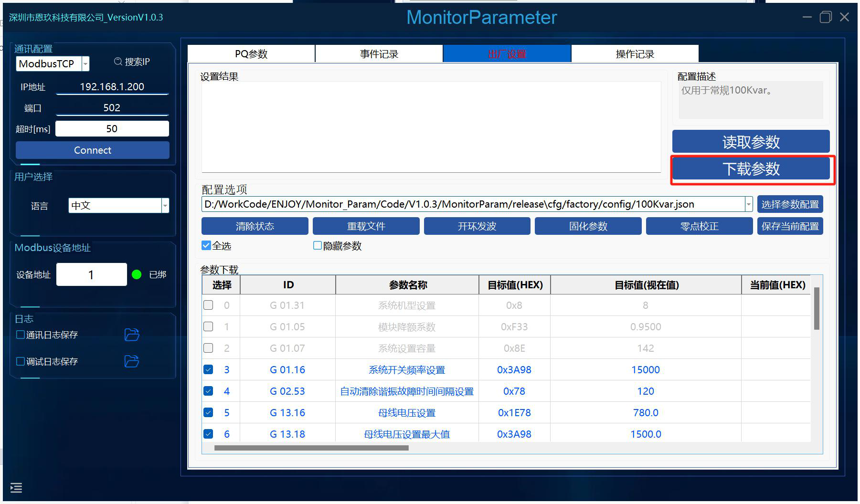
Task: Click the 零点校正 button
Action: coord(700,226)
